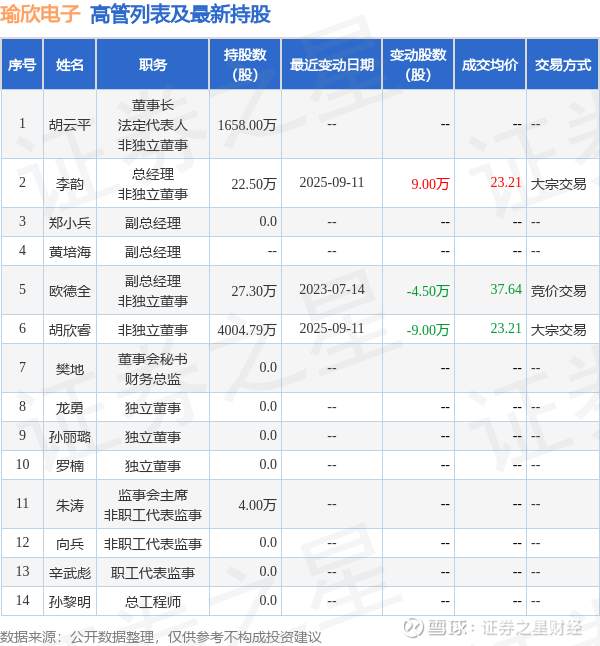Select the name 胡云平
The image size is (600, 646).
tap(70, 125)
